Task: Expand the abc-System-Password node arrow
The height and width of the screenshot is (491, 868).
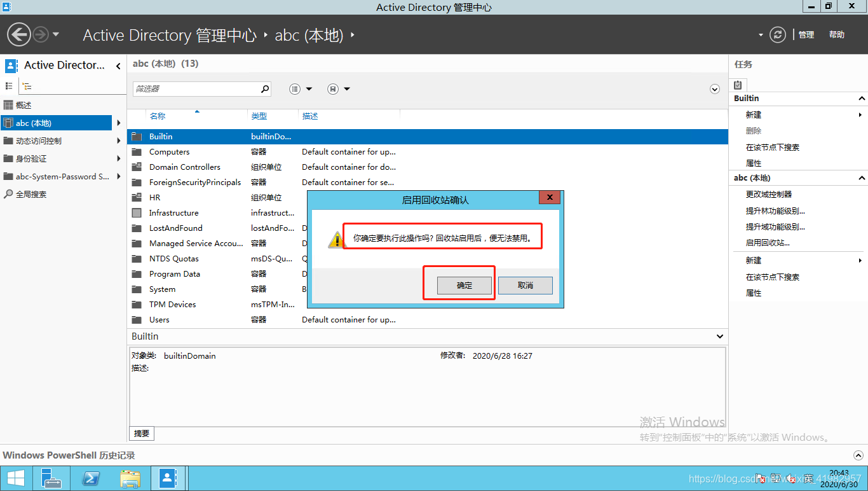Action: (119, 176)
